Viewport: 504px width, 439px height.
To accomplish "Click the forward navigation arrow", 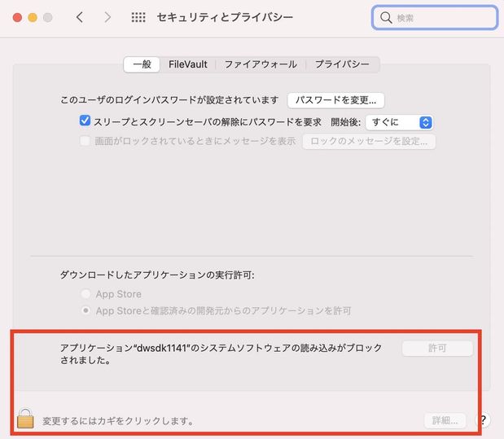I will [x=107, y=17].
